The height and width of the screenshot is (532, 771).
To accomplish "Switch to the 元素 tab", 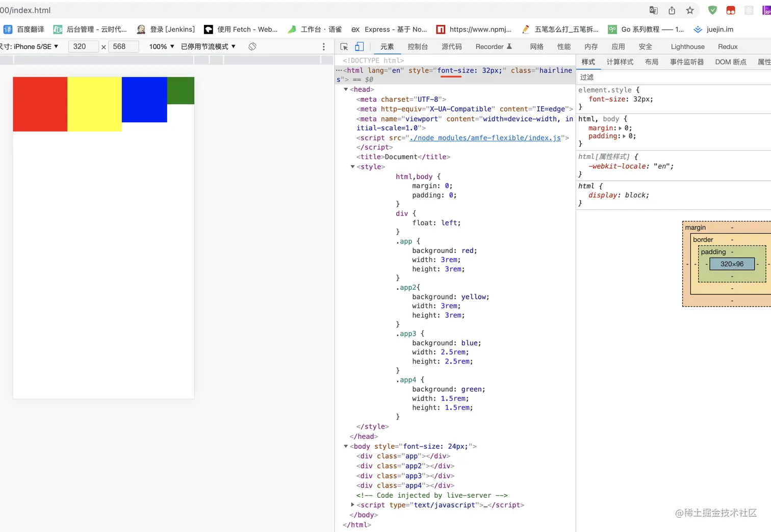I will (x=387, y=46).
